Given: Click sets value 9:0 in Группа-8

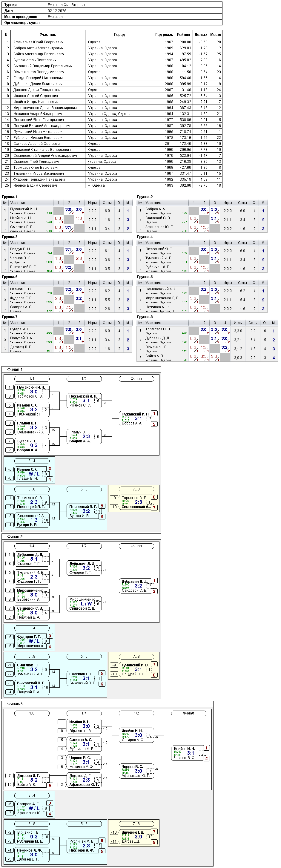Looking at the screenshot, I should coord(253,331).
